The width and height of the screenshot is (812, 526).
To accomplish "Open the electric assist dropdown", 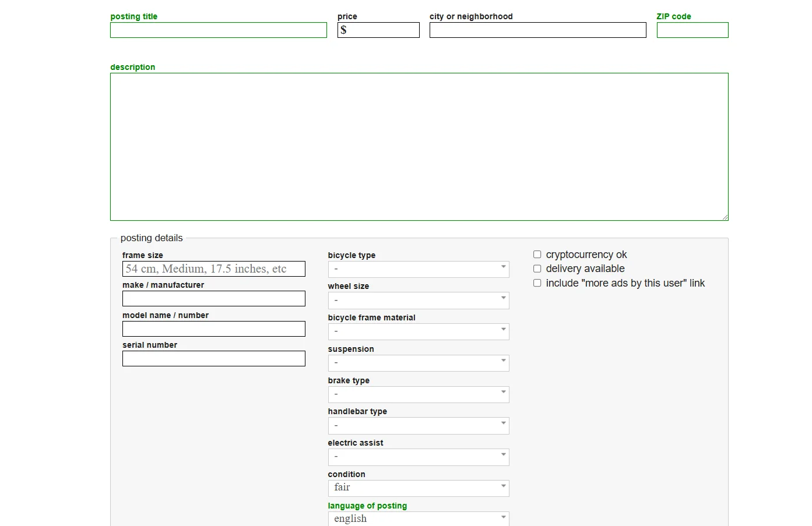I will [x=418, y=457].
